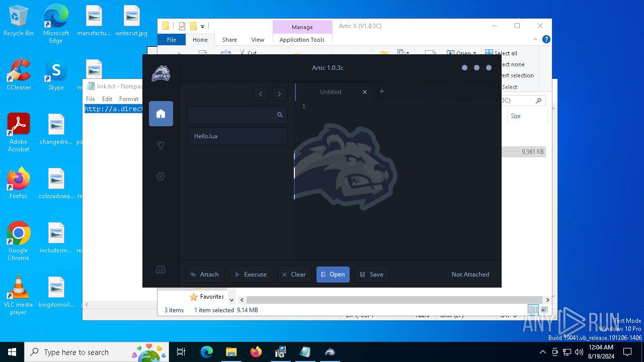
Task: Open the notification center
Action: coord(627,352)
